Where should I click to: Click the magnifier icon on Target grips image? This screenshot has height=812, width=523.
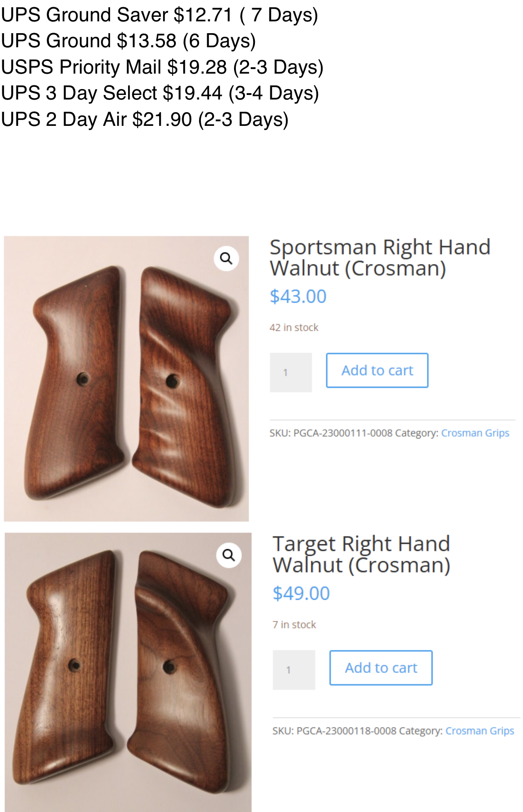229,555
